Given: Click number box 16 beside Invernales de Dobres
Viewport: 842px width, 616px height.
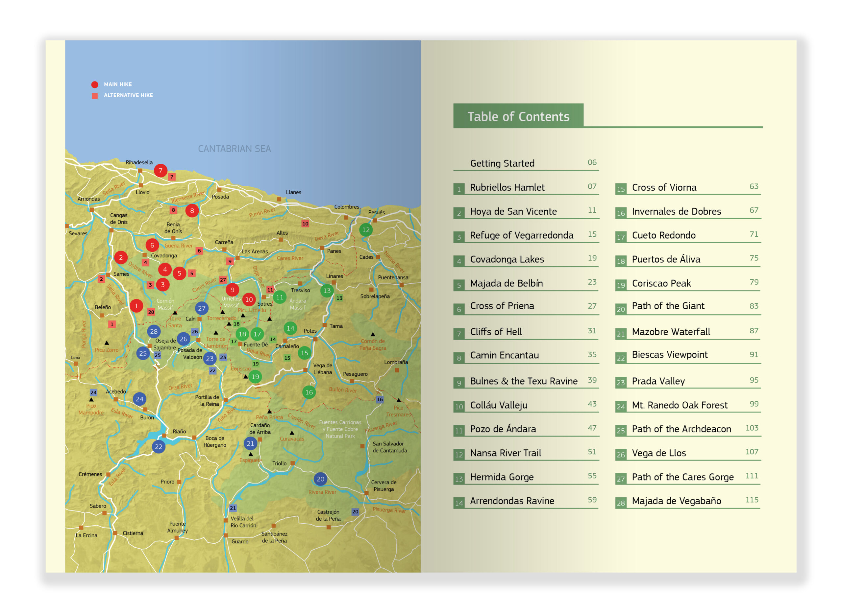Looking at the screenshot, I should 621,213.
